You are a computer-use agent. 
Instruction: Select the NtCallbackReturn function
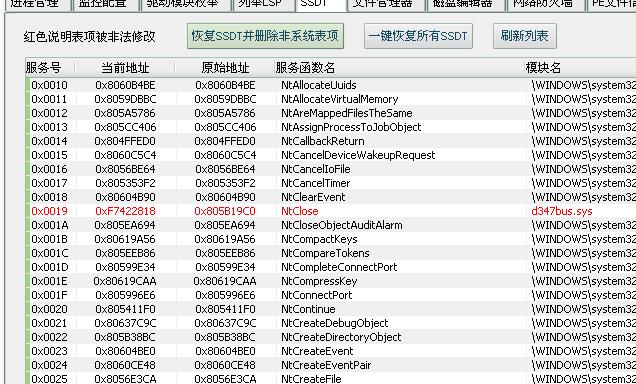(x=323, y=141)
